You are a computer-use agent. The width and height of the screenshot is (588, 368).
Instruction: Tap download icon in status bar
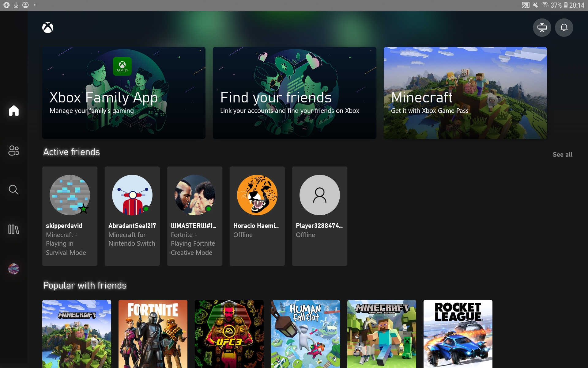[x=16, y=5]
